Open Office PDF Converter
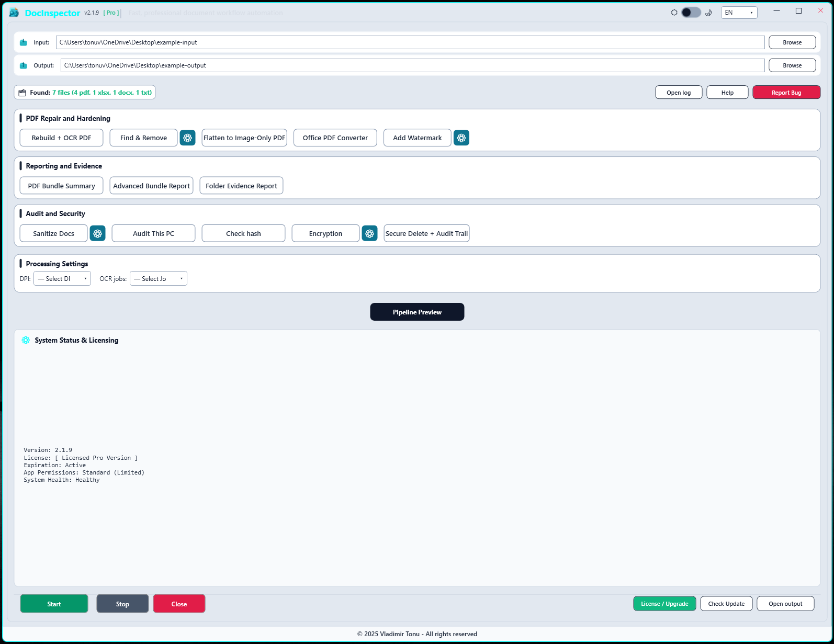 pos(335,138)
